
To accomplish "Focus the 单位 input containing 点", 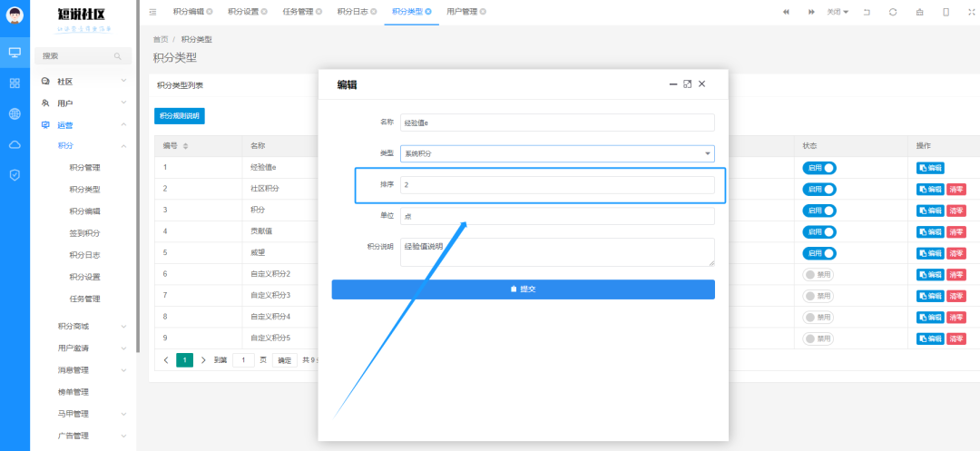I will click(557, 216).
